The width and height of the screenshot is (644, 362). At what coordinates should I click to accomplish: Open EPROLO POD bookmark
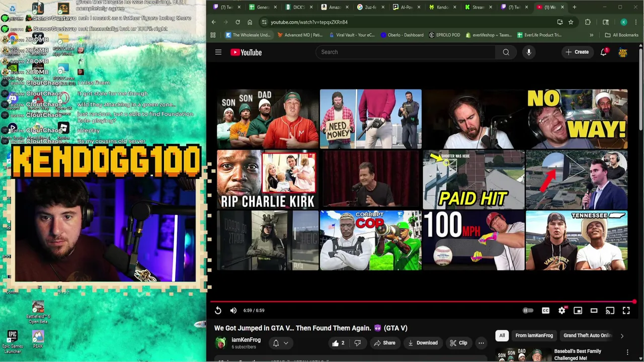(444, 35)
